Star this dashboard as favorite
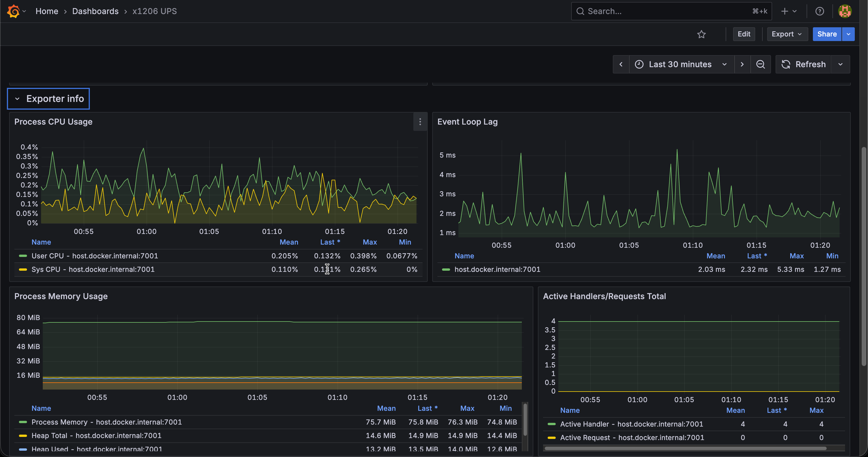This screenshot has height=457, width=868. [x=701, y=34]
